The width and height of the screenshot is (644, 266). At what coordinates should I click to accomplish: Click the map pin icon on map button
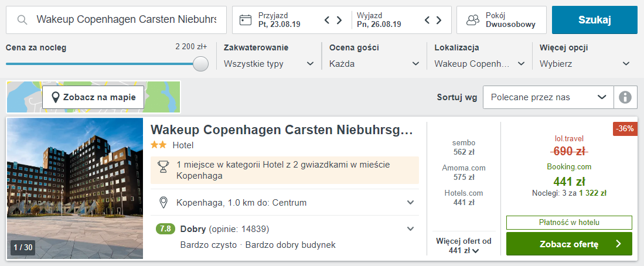point(56,97)
